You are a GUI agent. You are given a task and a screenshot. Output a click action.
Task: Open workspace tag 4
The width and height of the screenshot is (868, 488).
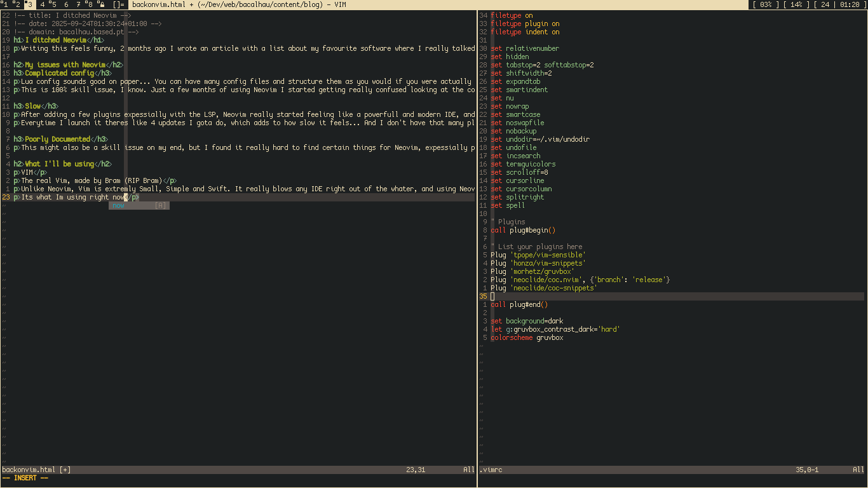tap(42, 4)
